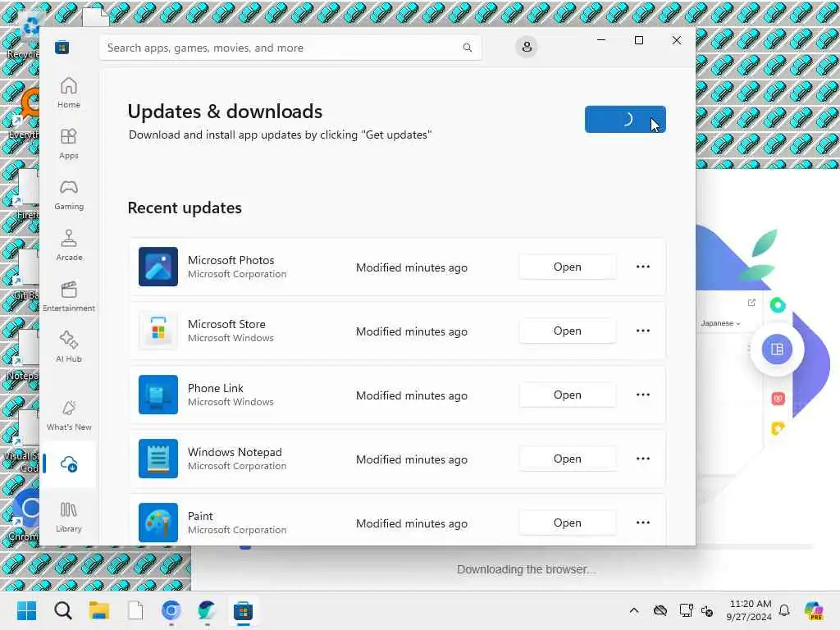This screenshot has height=630, width=840.
Task: Click the Recent updates heading
Action: pyautogui.click(x=185, y=208)
